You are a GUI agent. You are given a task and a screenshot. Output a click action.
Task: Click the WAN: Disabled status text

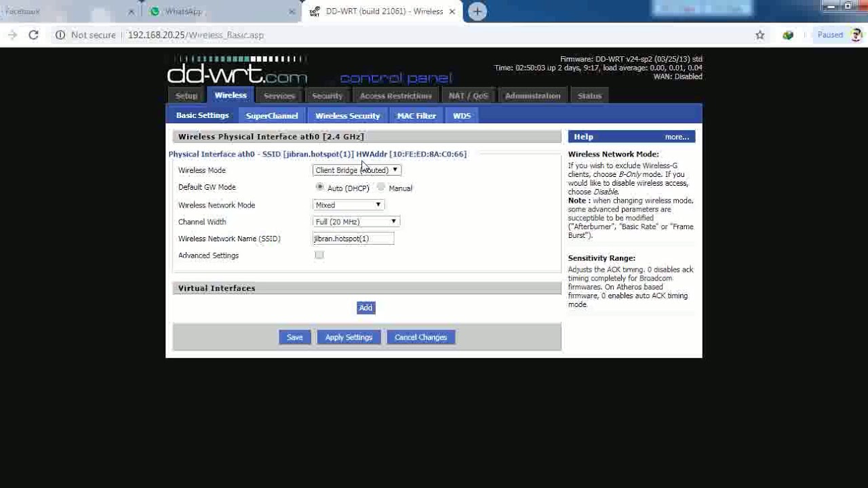678,77
